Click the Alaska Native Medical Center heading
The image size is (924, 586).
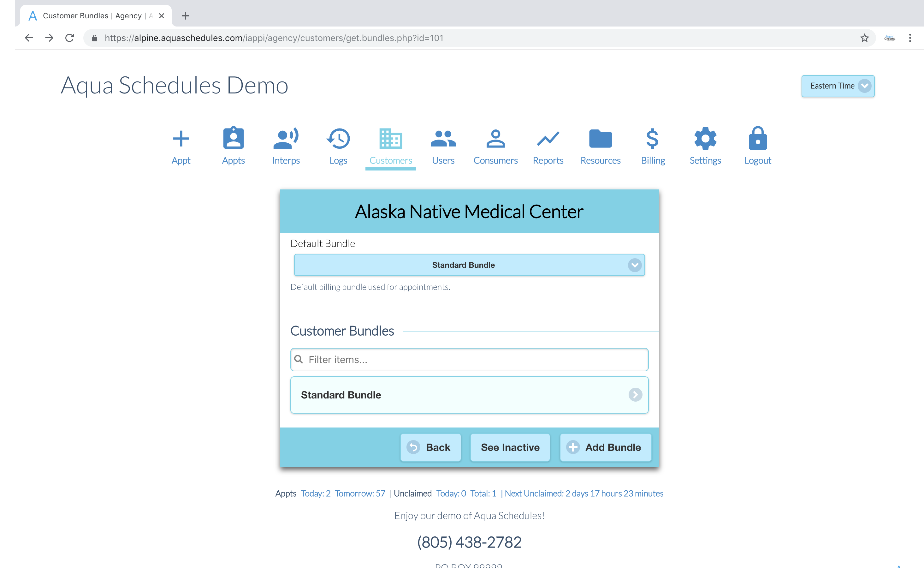(469, 212)
